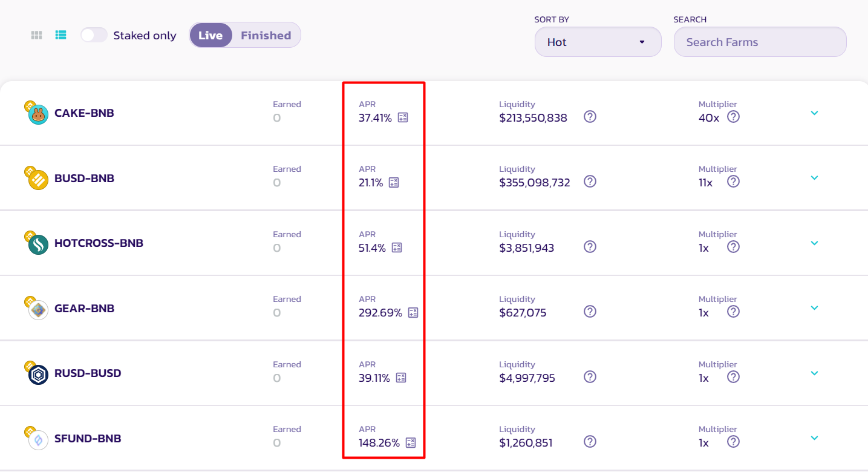
Task: Click the SFUND-BNB APR calculator icon
Action: point(411,443)
